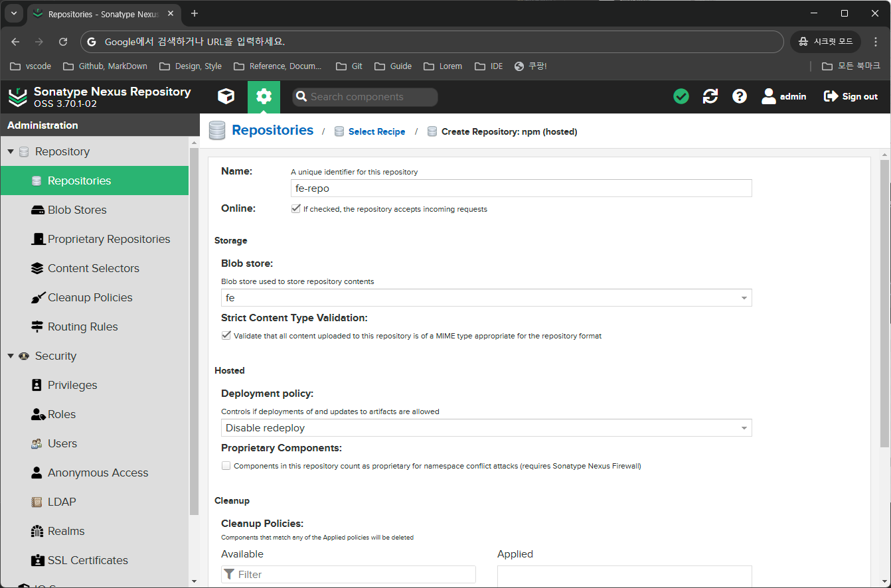Open Anonymous Access menu item
891x588 pixels.
click(94, 473)
